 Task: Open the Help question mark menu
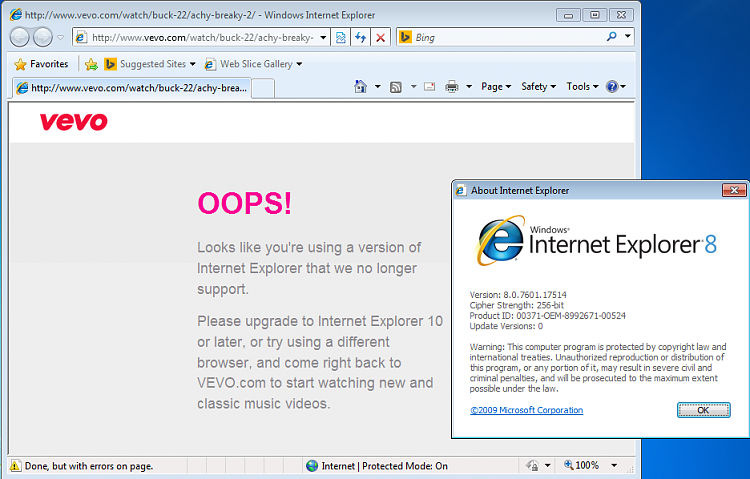tap(616, 87)
